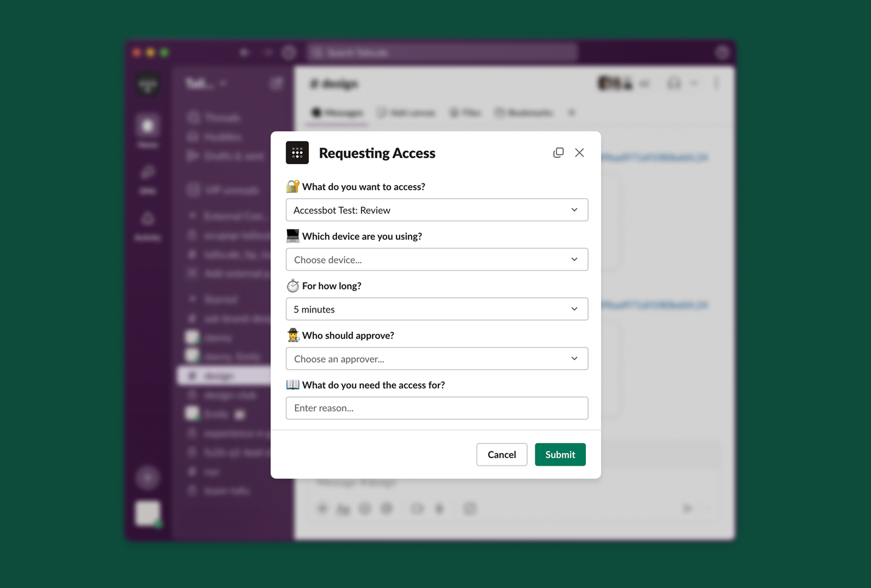Open the Accessbot Test: Review dropdown
Viewport: 871px width, 588px height.
(x=437, y=210)
